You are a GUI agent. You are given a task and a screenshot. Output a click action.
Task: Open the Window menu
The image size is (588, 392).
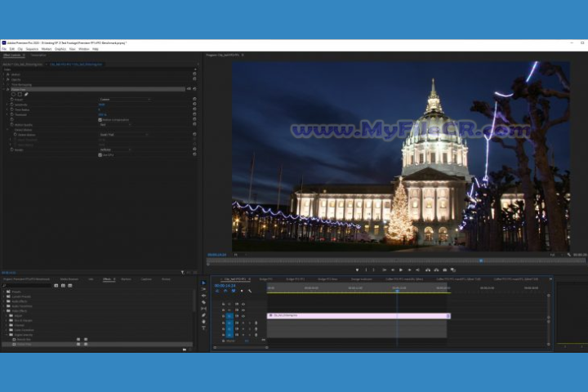[83, 49]
